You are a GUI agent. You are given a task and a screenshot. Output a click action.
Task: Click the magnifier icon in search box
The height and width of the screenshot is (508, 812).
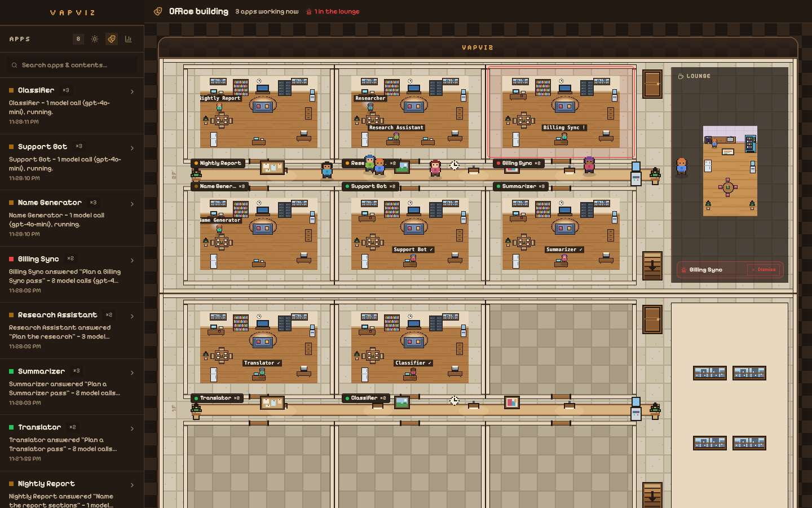click(x=15, y=65)
